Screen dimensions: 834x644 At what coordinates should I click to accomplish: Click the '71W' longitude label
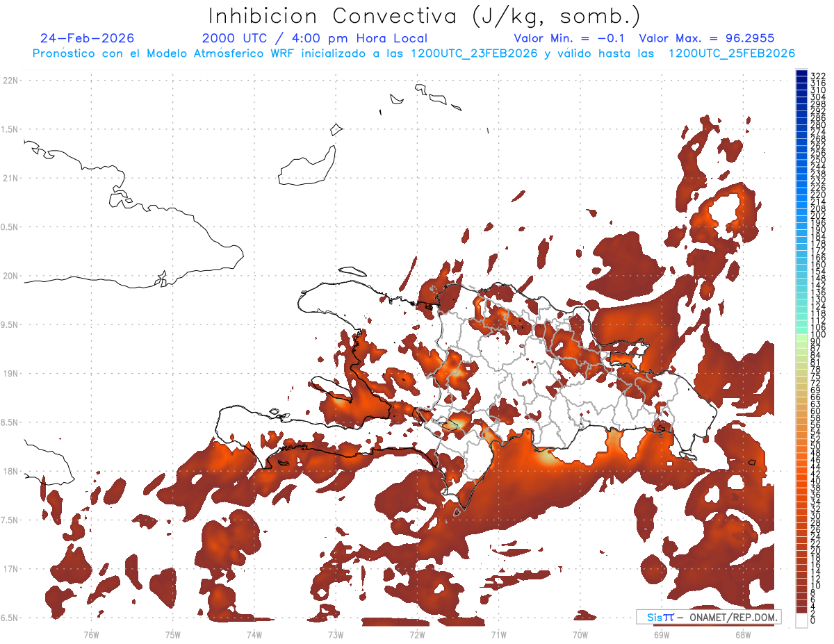click(498, 634)
